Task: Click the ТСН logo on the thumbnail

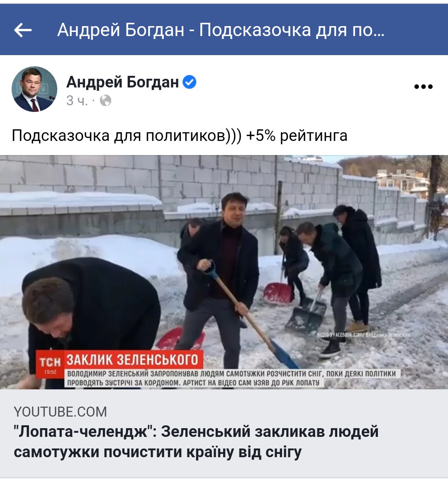Action: 50,362
